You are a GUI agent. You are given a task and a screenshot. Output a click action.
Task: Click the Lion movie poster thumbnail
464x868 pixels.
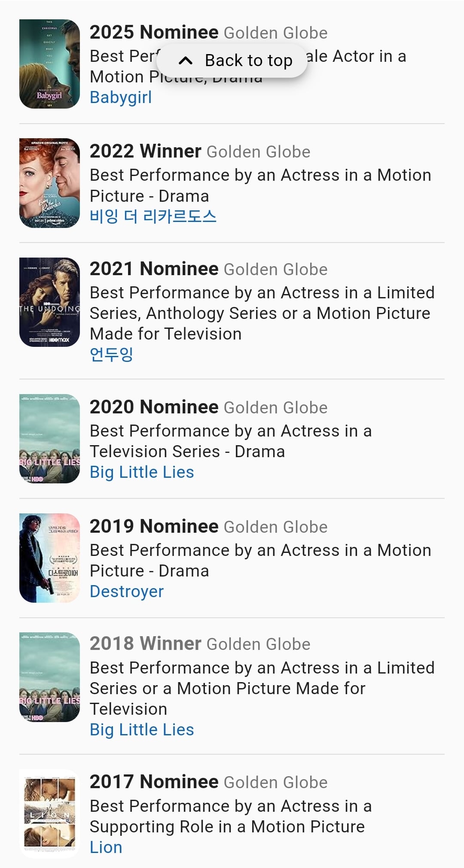point(50,814)
